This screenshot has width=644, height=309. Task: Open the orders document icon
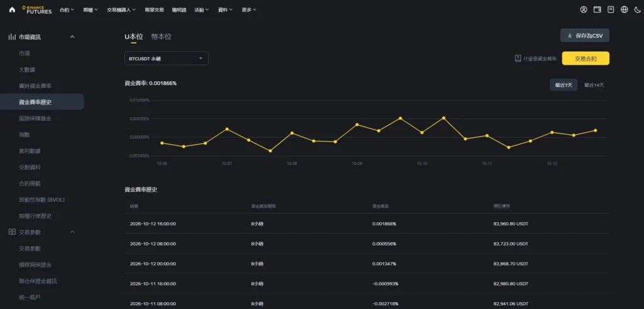click(611, 9)
